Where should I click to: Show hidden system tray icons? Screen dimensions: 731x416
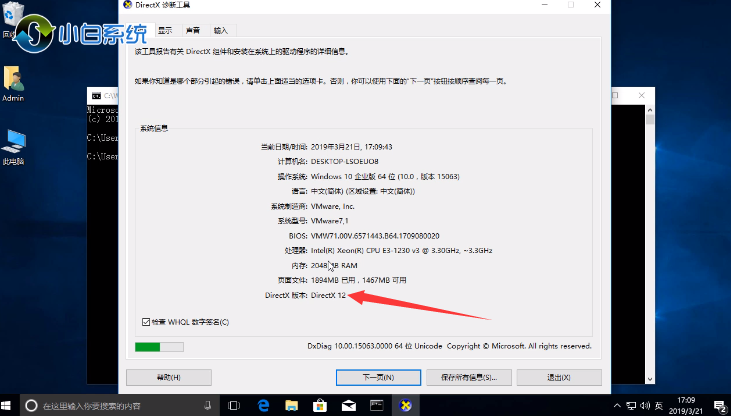617,406
